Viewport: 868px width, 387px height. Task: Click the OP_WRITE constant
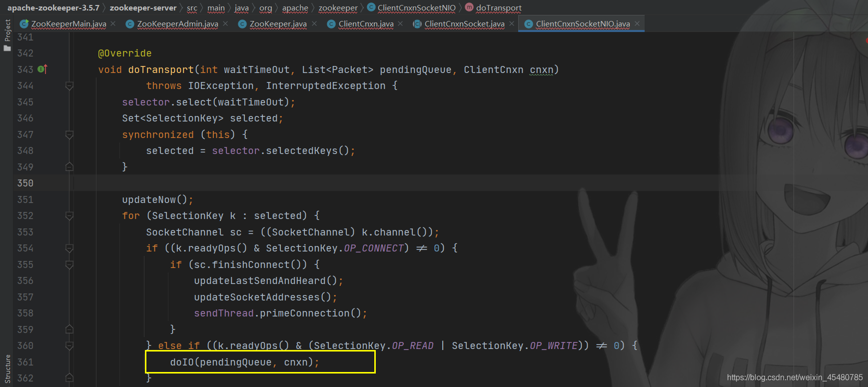pyautogui.click(x=554, y=345)
